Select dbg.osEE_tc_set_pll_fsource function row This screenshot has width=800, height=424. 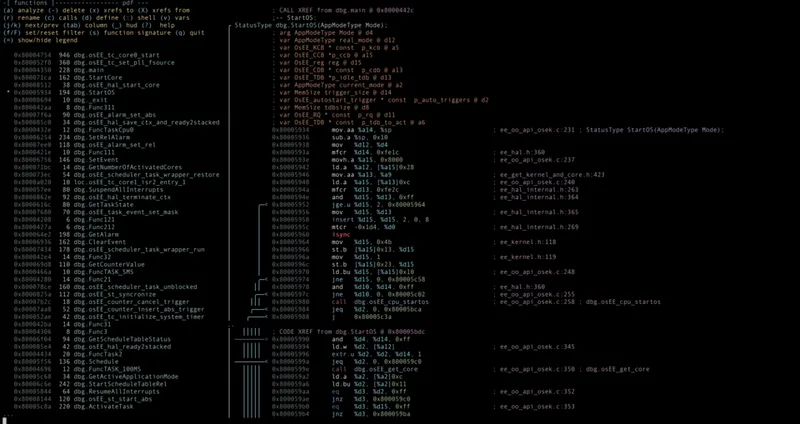coord(94,63)
